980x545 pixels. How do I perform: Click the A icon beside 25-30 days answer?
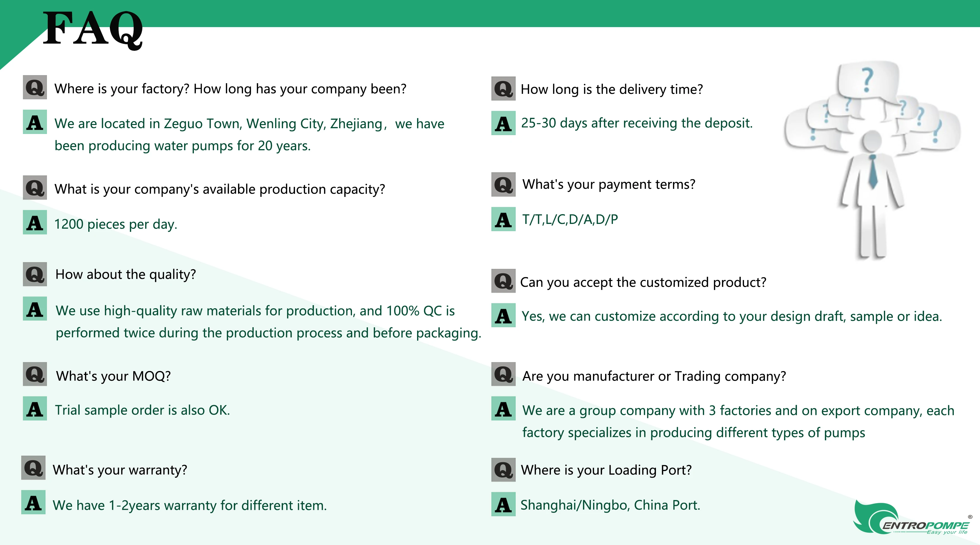pyautogui.click(x=503, y=123)
